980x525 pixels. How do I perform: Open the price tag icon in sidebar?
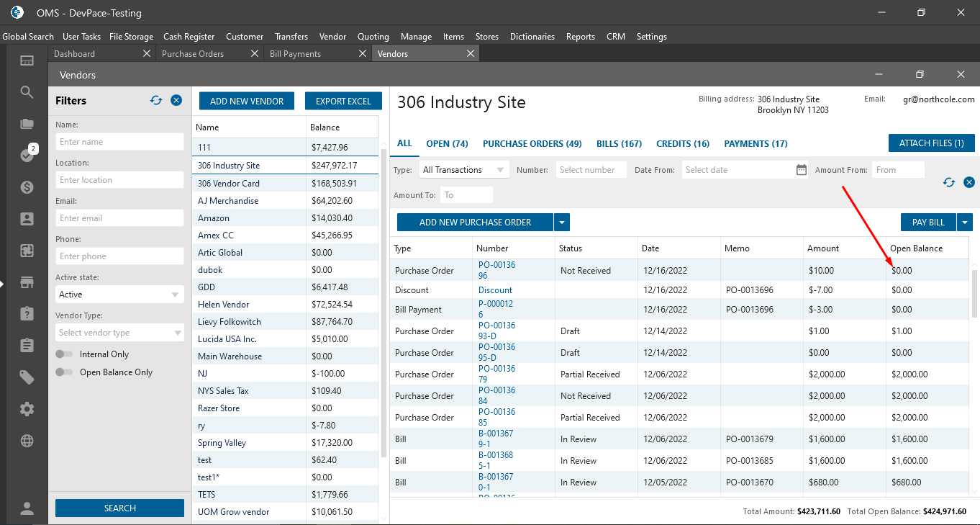[27, 377]
